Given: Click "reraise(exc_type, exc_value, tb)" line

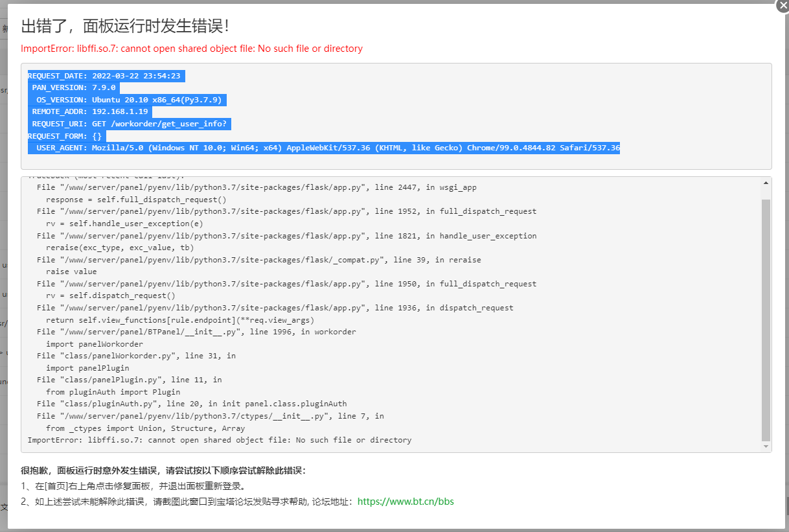Looking at the screenshot, I should 120,248.
